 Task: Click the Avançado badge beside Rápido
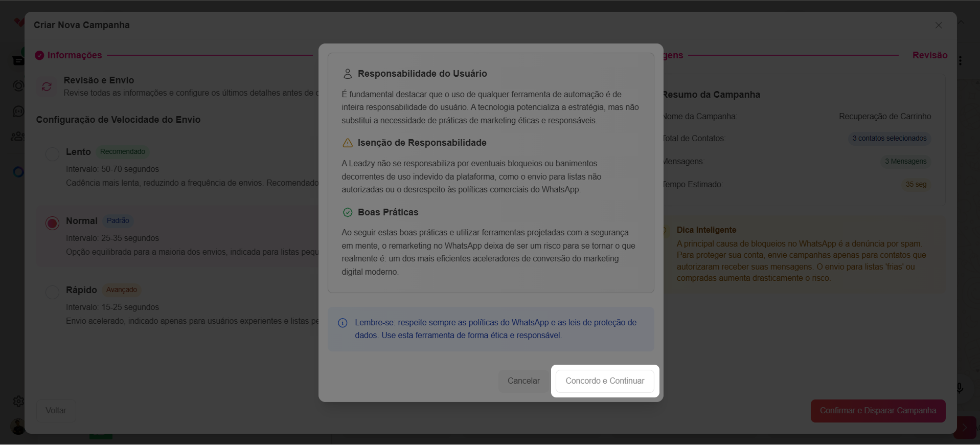[x=122, y=290]
